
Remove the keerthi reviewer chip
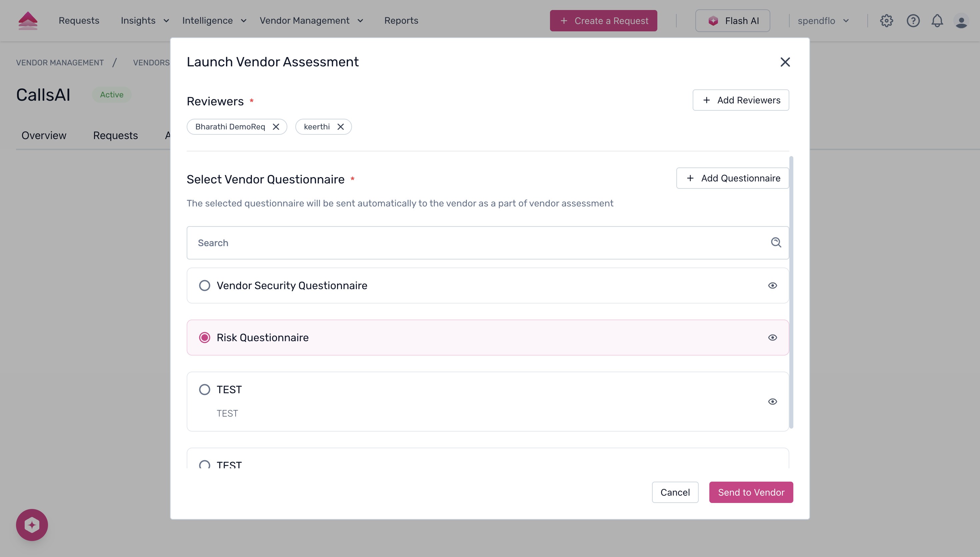click(x=341, y=127)
